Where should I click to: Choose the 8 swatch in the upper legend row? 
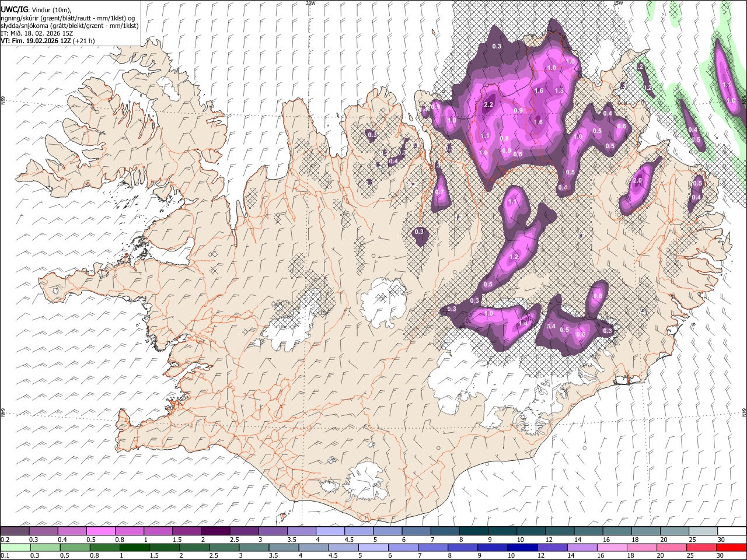click(473, 531)
